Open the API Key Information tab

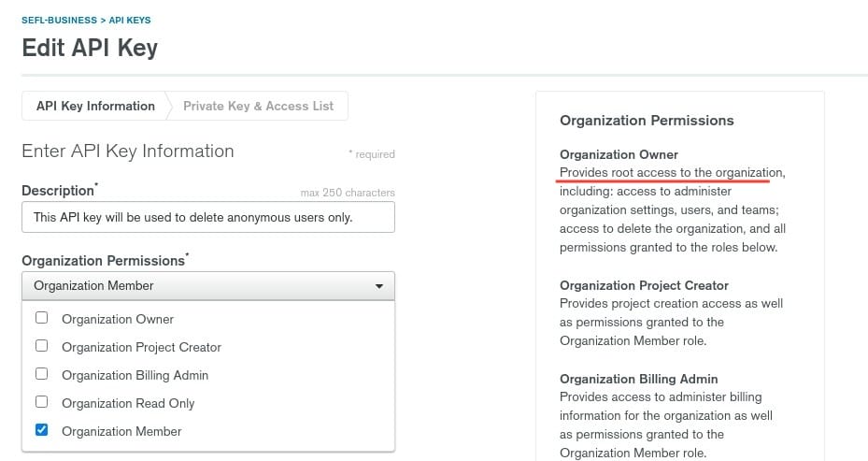95,106
